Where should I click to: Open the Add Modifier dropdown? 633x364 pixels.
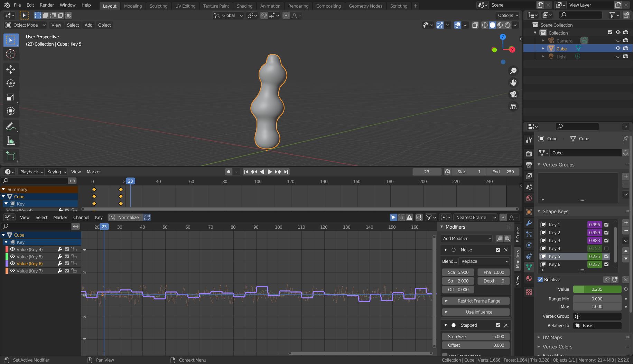click(x=467, y=238)
